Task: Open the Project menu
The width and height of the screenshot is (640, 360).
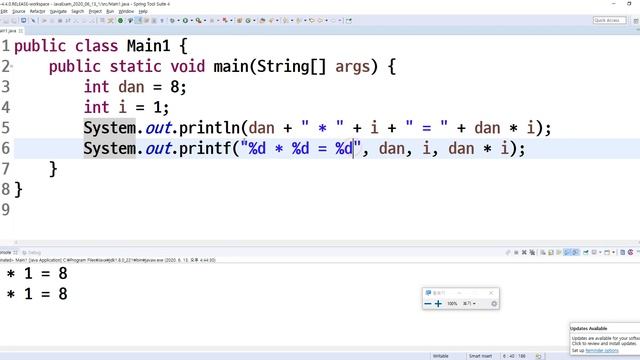Action: pyautogui.click(x=95, y=11)
